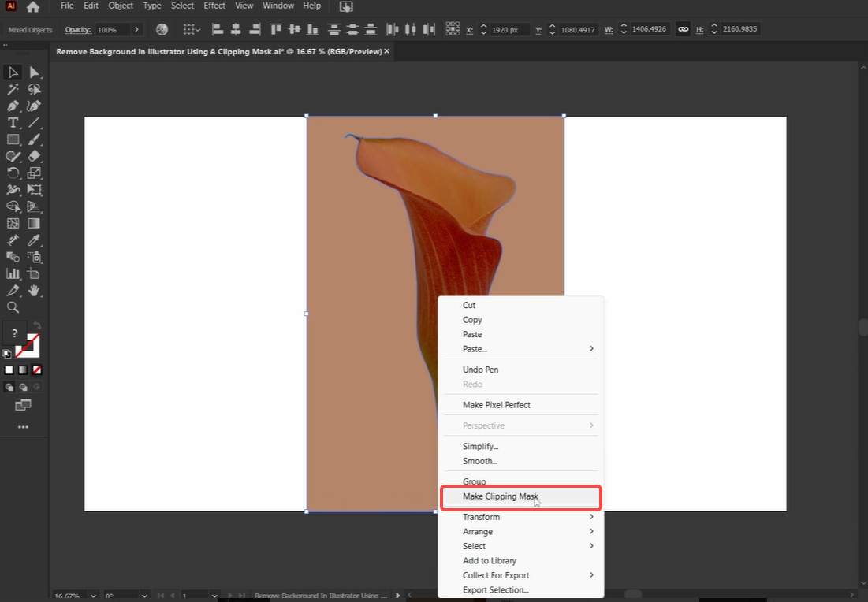This screenshot has width=868, height=602.
Task: Choose the Magic Wand tool
Action: pyautogui.click(x=13, y=89)
